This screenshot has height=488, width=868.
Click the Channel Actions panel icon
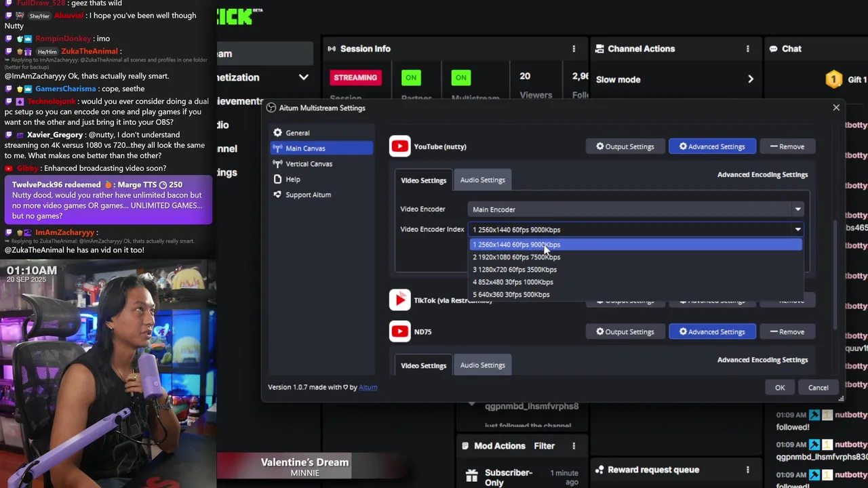[599, 49]
